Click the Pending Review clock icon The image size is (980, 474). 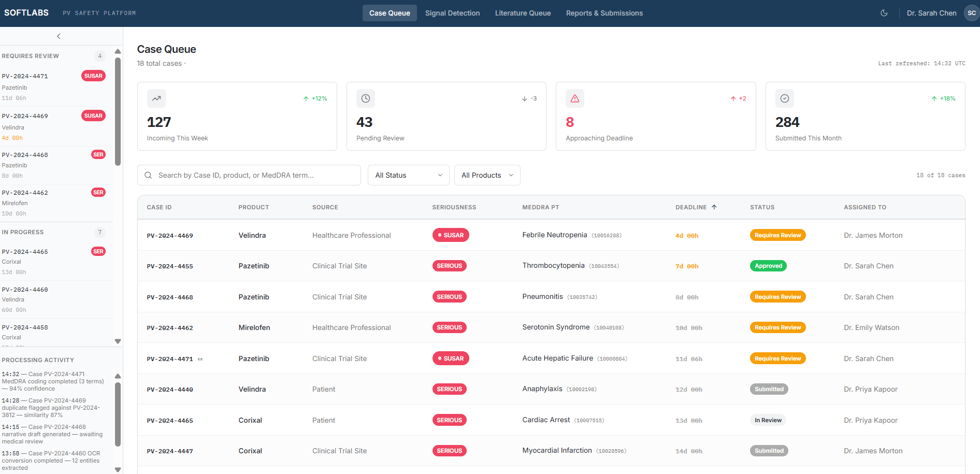(x=366, y=98)
